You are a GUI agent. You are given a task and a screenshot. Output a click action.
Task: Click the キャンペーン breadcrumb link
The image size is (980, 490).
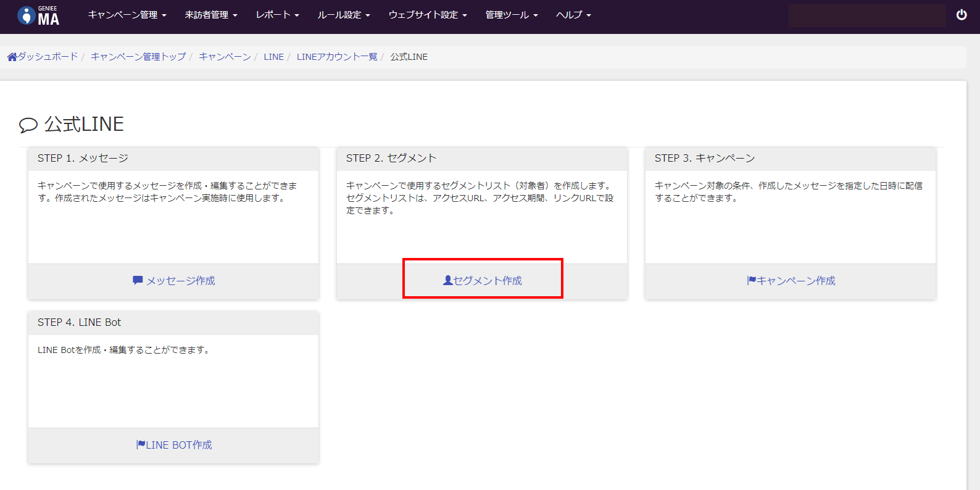tap(225, 57)
